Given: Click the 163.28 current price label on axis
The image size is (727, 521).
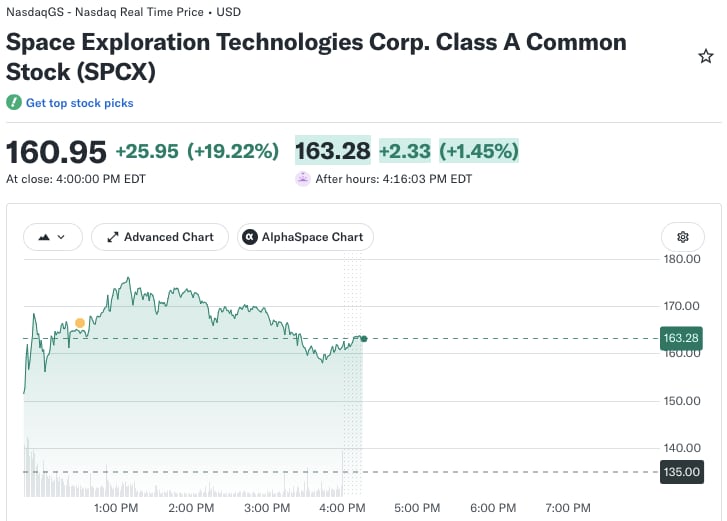Looking at the screenshot, I should click(681, 338).
